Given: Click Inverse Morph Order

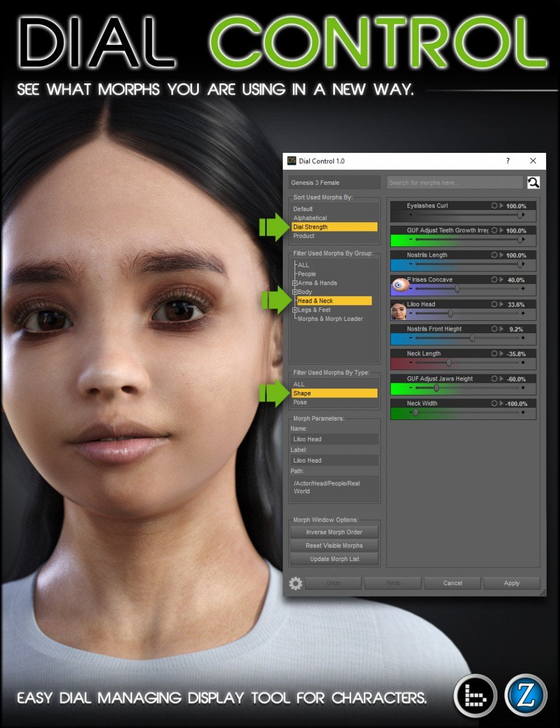Looking at the screenshot, I should pyautogui.click(x=334, y=532).
